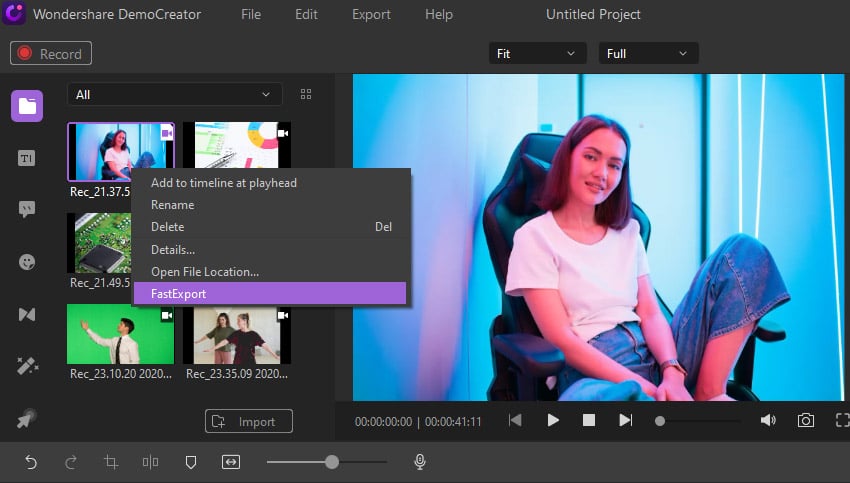Click the 00:00:41:11 duration readout
Viewport: 850px width, 483px height.
(453, 421)
